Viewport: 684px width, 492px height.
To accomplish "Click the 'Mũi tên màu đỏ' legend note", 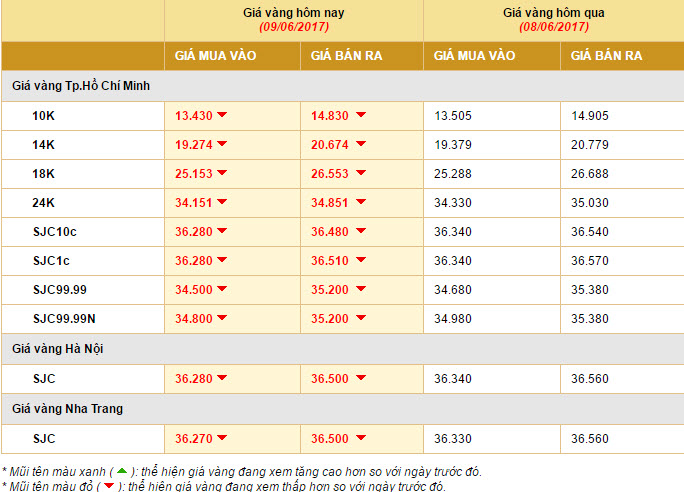I will point(223,486).
